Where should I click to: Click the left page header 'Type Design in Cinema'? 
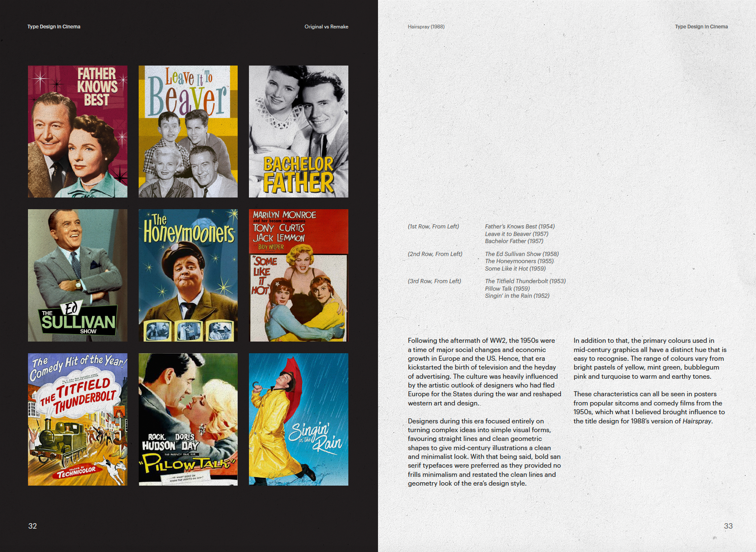click(54, 27)
